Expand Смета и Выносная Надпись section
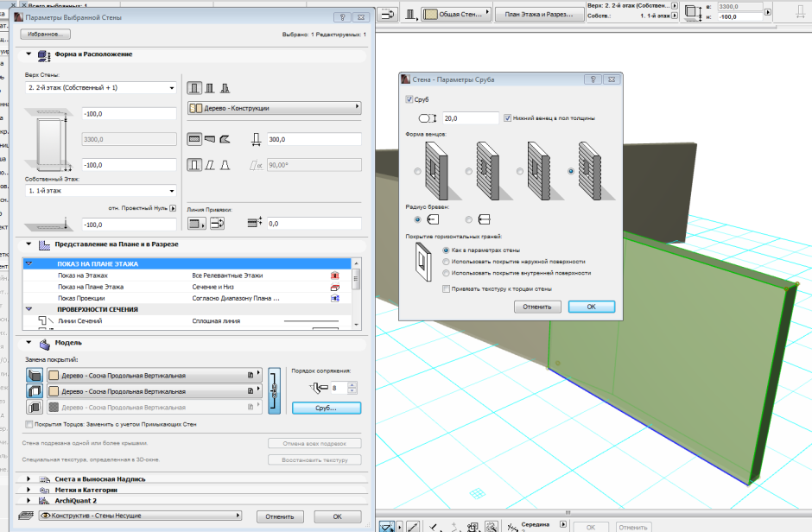Viewport: 812px width, 532px height. (x=29, y=479)
